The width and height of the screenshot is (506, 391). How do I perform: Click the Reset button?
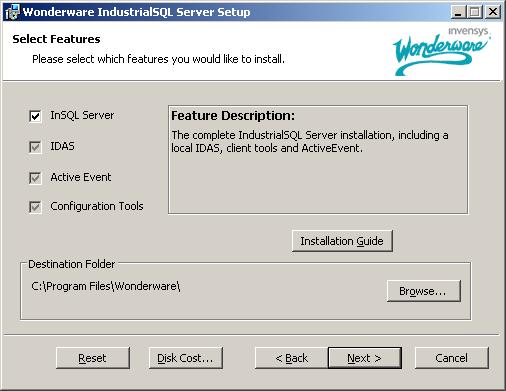pyautogui.click(x=93, y=358)
